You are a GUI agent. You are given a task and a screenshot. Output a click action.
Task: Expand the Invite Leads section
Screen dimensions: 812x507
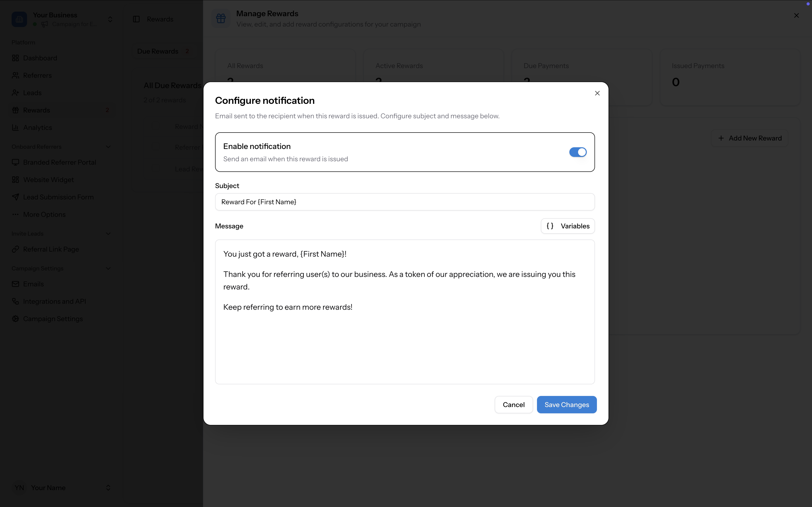pos(108,233)
